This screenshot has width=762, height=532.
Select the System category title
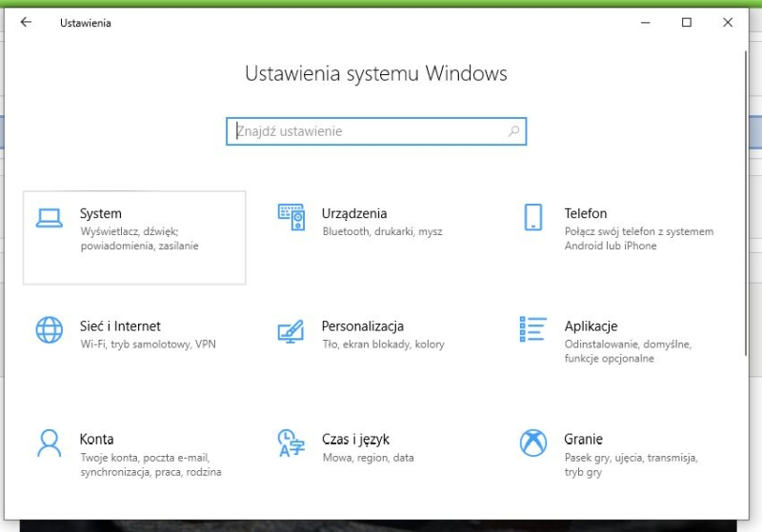coord(101,213)
